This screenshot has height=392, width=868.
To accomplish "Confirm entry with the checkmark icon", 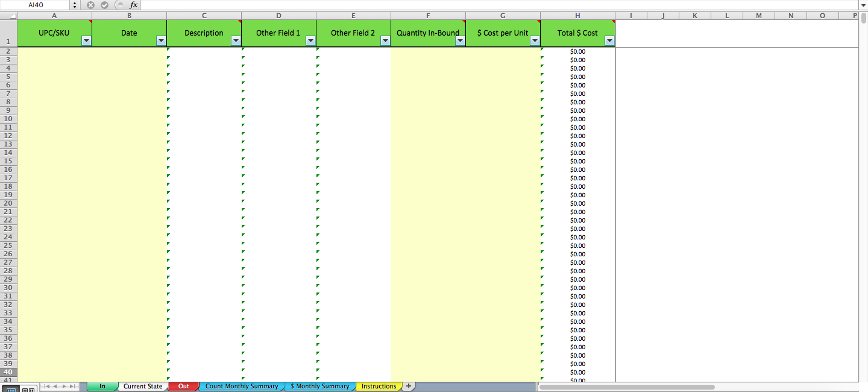I will click(103, 5).
